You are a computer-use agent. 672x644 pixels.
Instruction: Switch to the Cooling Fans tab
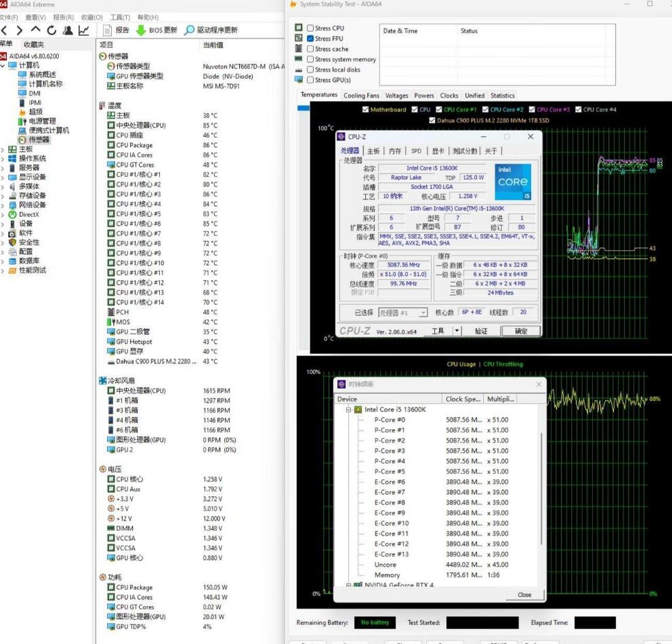click(x=361, y=96)
